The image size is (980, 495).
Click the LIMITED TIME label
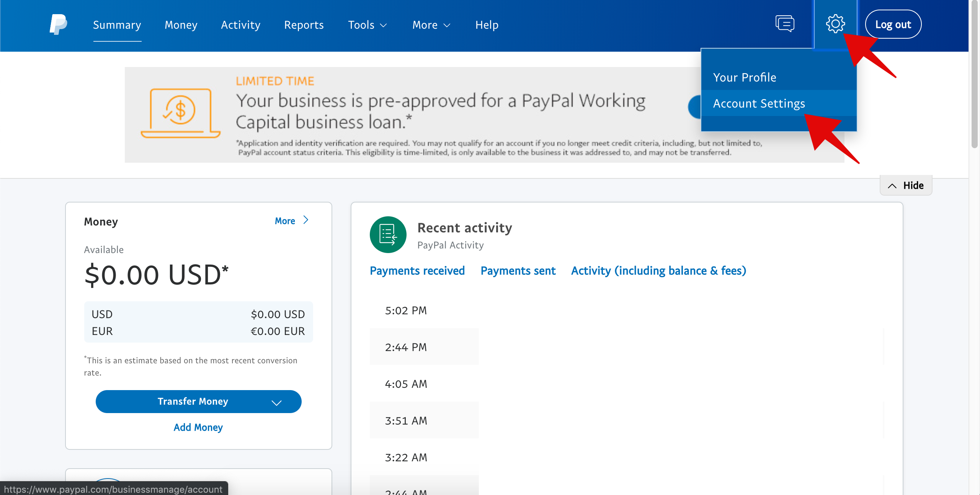pos(275,81)
